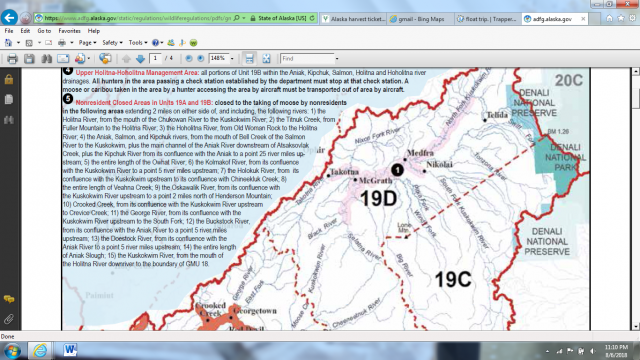Viewport: 640px width, 360px height.
Task: Click the PDF collaborate/share people icon
Action: 80,59
